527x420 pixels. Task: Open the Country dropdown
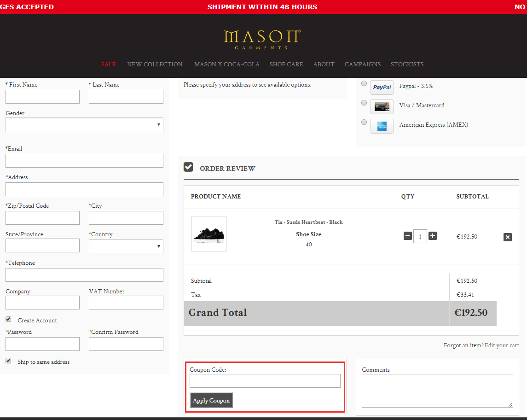(126, 246)
